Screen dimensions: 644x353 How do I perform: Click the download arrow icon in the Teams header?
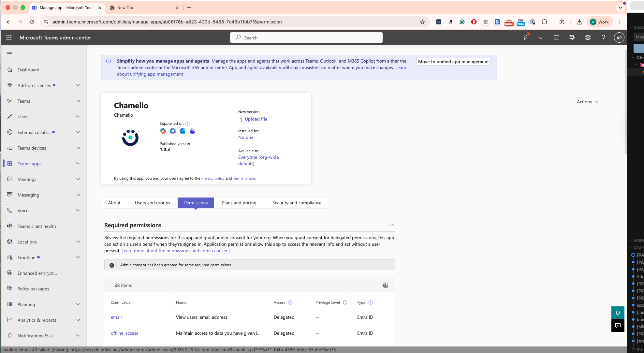(541, 37)
